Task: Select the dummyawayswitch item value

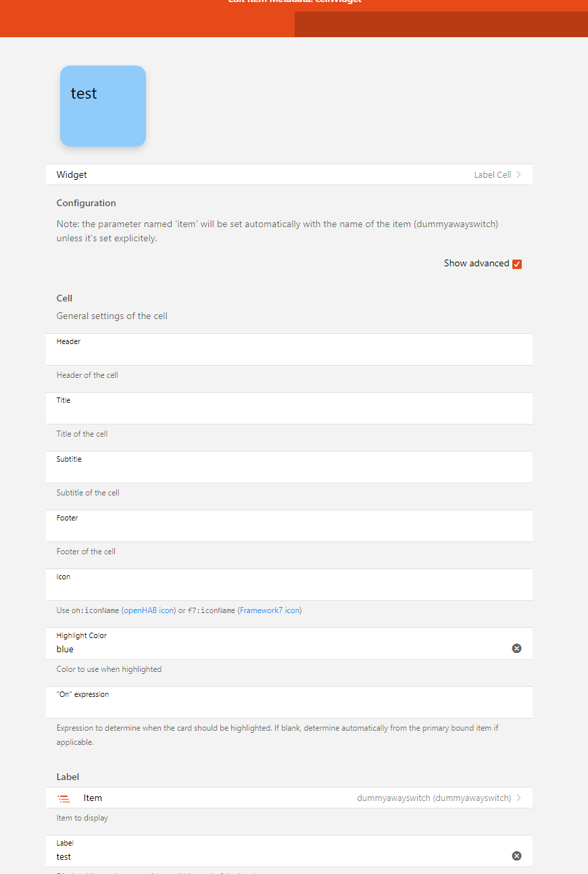Action: tap(433, 798)
